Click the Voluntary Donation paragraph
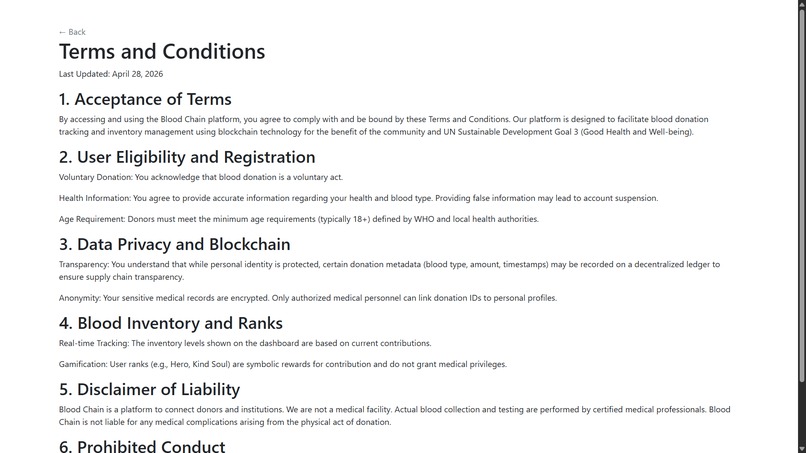Viewport: 806px width, 453px height. 200,177
